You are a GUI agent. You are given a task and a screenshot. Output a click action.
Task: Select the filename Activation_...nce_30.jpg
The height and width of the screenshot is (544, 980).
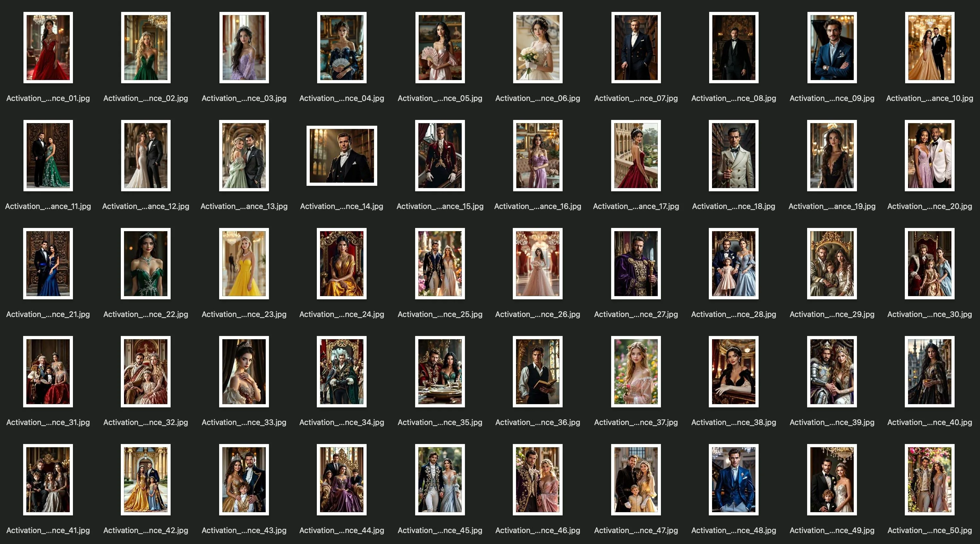coord(930,314)
